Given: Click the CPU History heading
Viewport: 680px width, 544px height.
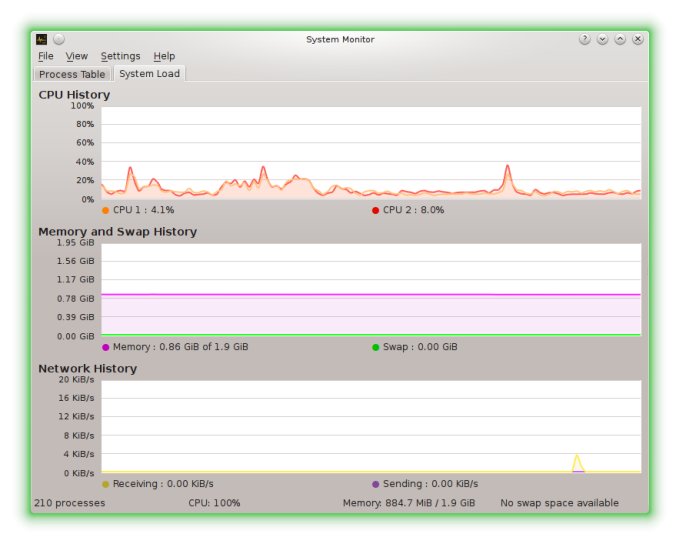Looking at the screenshot, I should pyautogui.click(x=74, y=95).
